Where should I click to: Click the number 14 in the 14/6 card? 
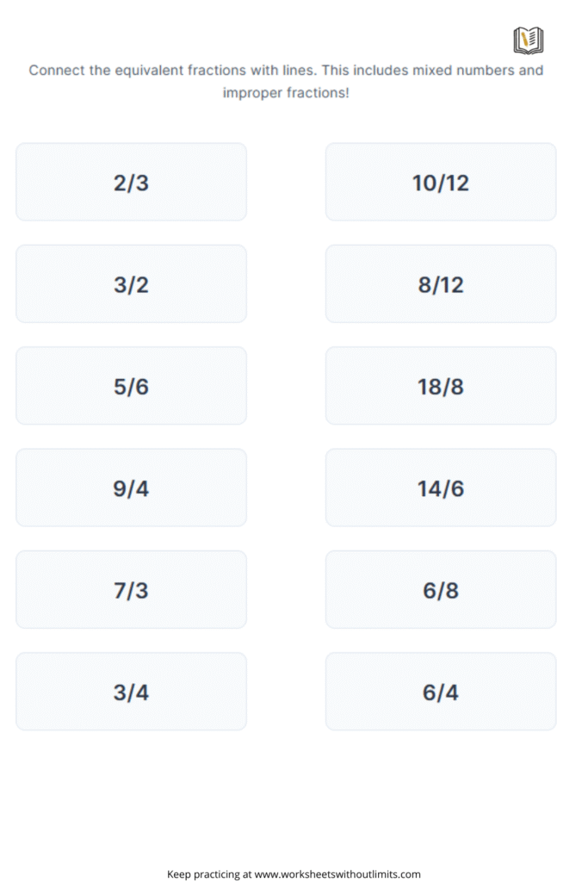429,488
